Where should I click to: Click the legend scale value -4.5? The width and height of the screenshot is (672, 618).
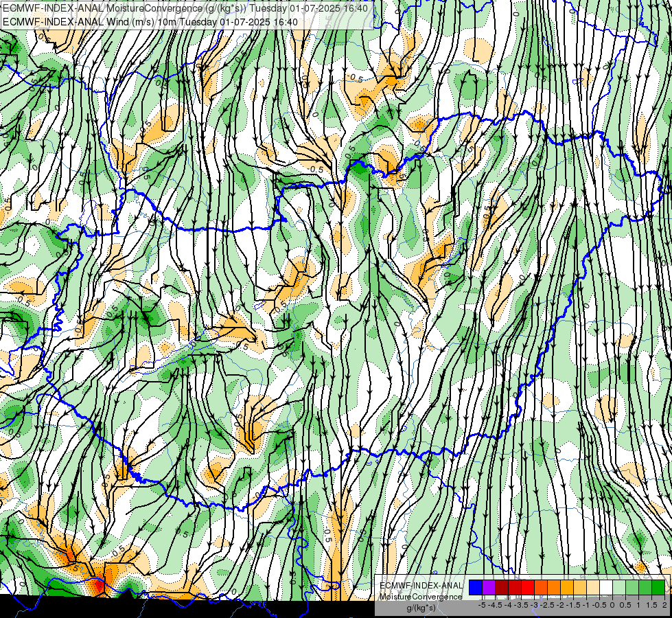495,605
